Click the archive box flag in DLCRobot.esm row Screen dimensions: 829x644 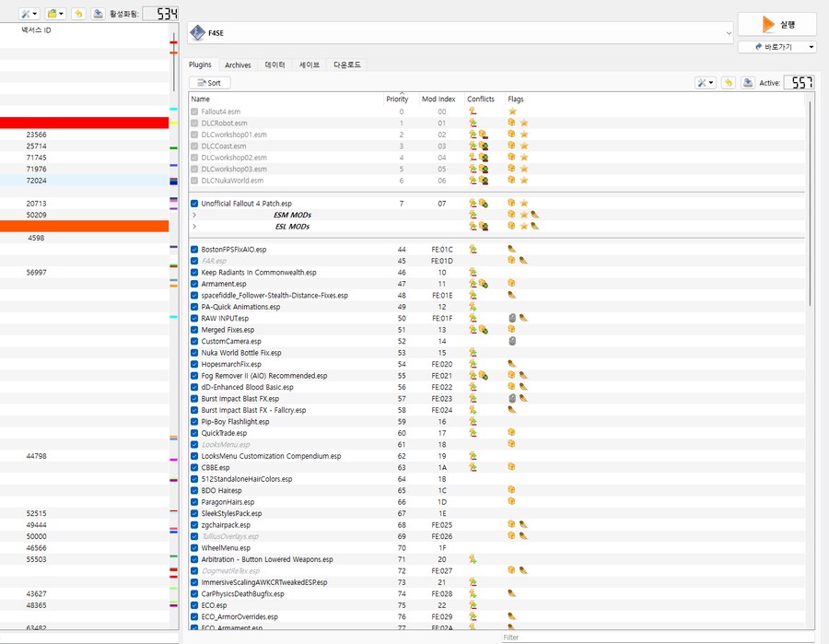511,123
